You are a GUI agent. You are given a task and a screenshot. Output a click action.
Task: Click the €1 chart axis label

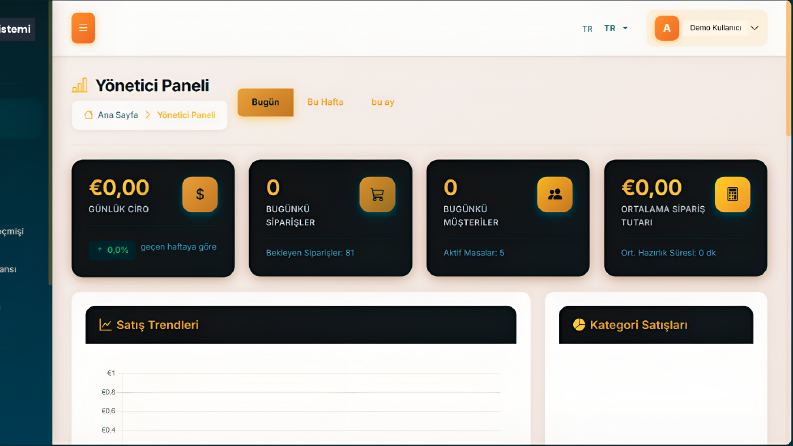[111, 373]
